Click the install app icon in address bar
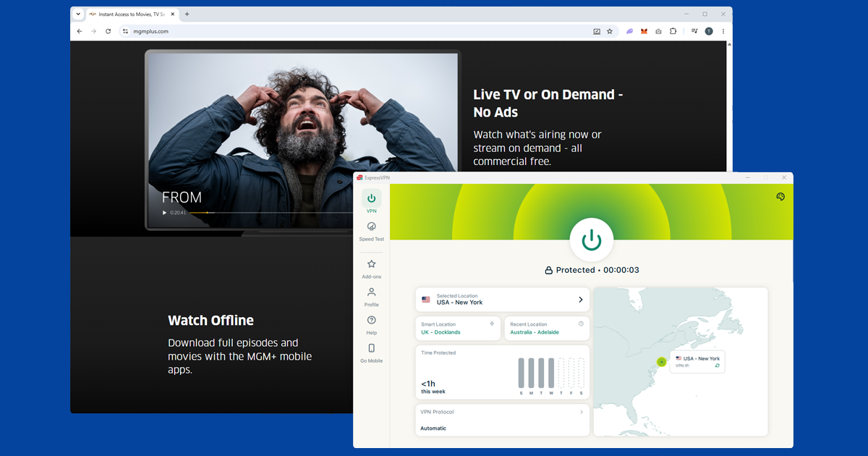Screen dimensions: 868x456 click(x=597, y=31)
